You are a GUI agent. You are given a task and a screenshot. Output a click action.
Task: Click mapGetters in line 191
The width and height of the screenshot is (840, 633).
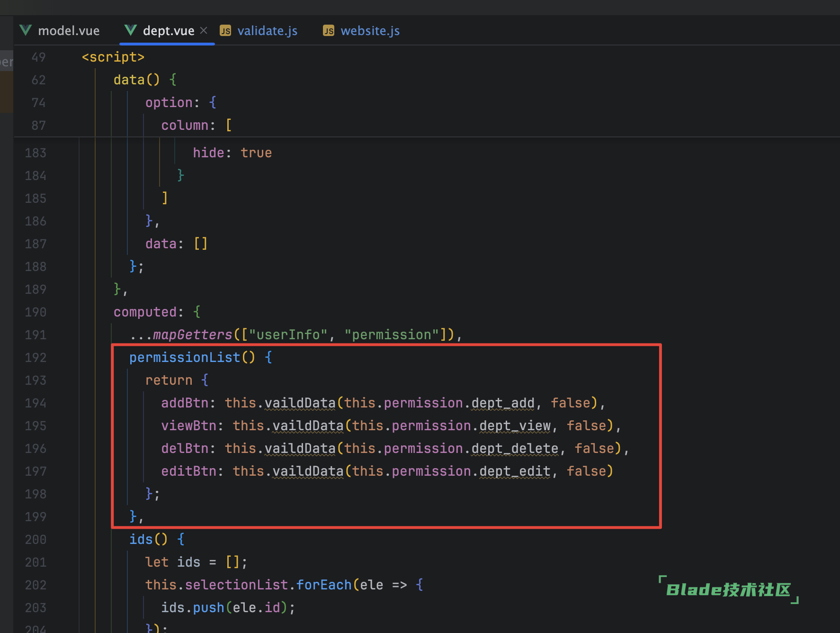(x=193, y=335)
